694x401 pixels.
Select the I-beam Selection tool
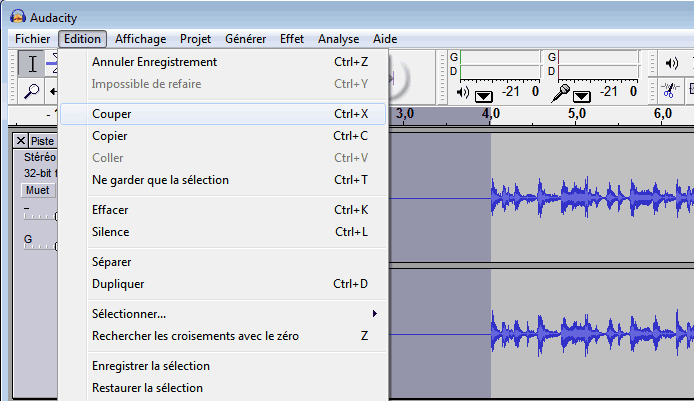point(32,64)
